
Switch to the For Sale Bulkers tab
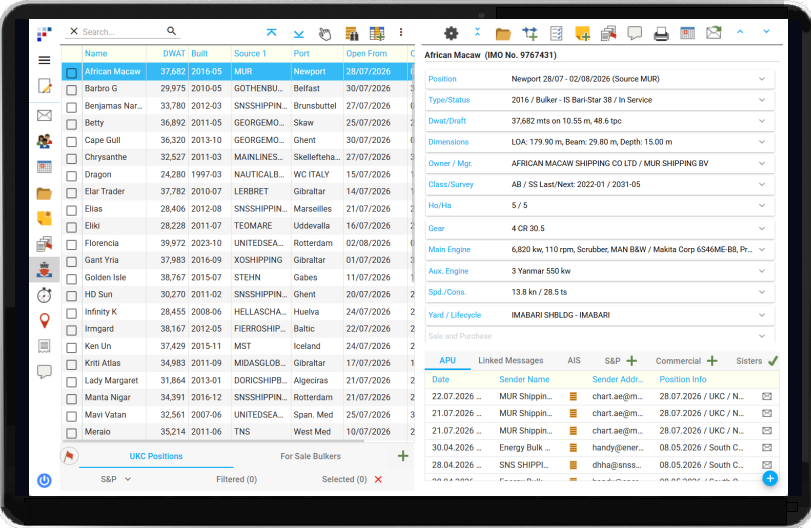[310, 456]
